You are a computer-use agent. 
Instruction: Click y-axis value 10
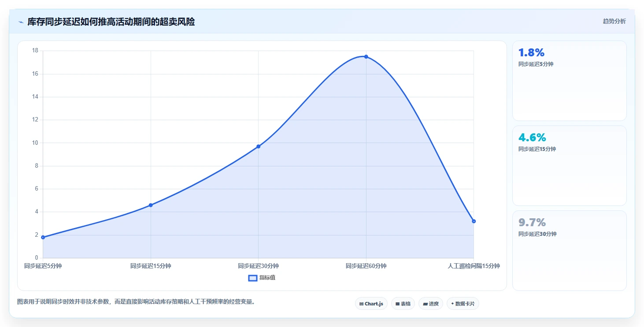35,143
